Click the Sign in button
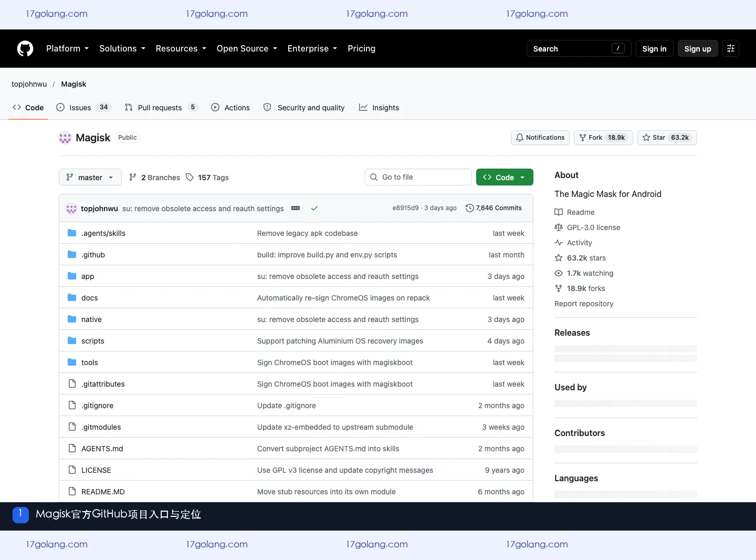The height and width of the screenshot is (560, 756). tap(654, 48)
